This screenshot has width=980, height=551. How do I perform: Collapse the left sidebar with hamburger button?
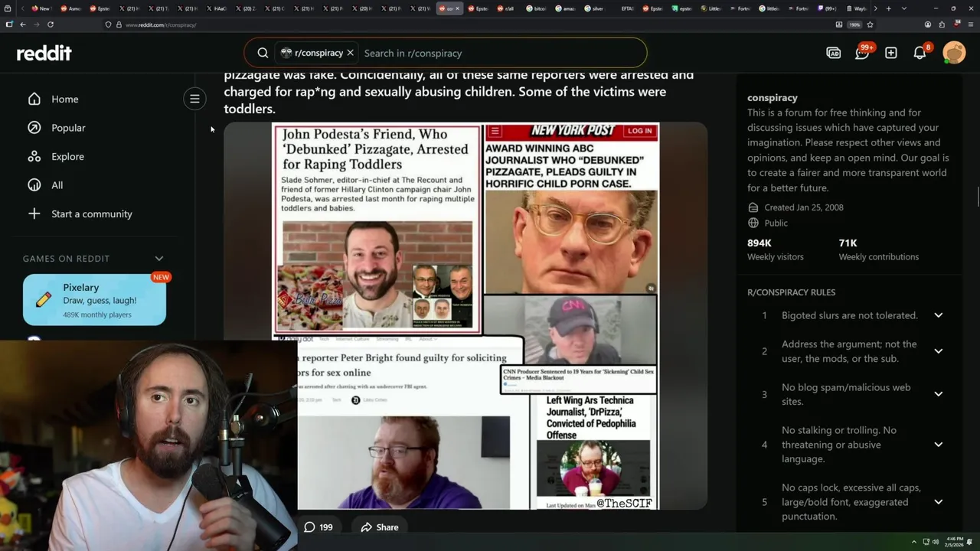[194, 99]
